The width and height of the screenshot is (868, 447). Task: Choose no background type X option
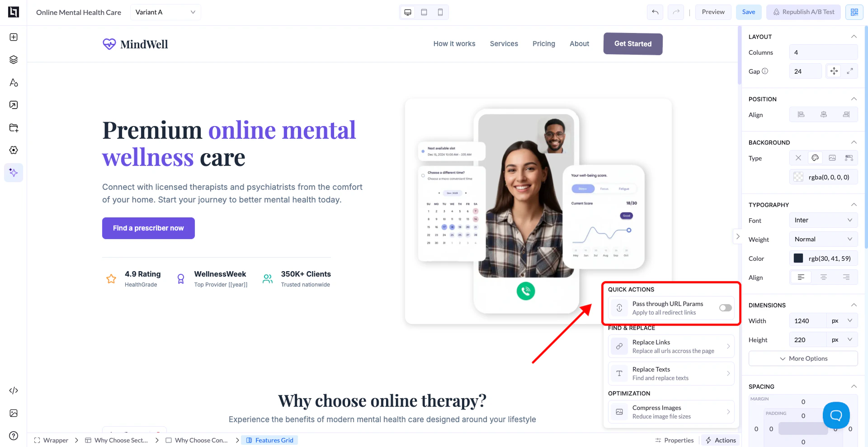click(798, 158)
